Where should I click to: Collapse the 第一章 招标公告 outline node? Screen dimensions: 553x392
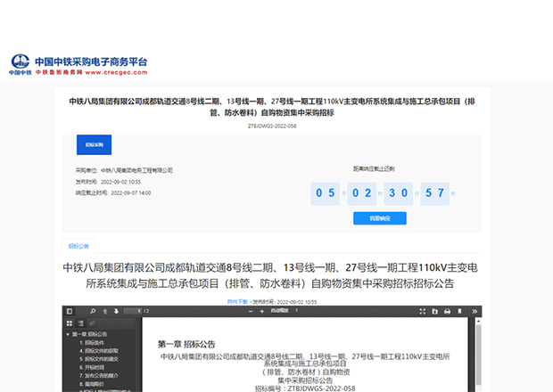(x=68, y=334)
